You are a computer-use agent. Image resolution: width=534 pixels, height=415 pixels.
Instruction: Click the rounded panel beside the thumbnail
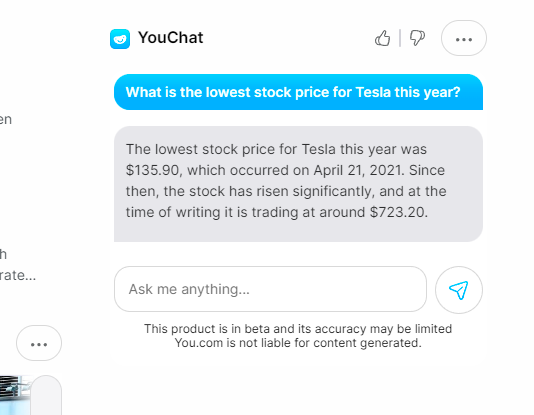coord(46,395)
